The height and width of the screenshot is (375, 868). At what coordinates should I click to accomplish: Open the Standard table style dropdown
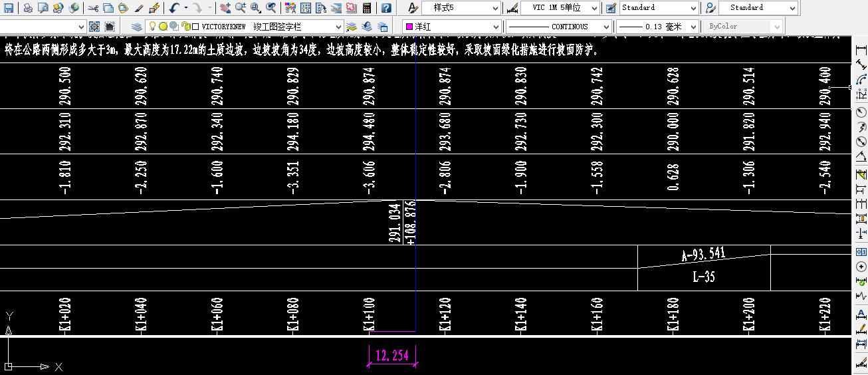click(x=659, y=8)
